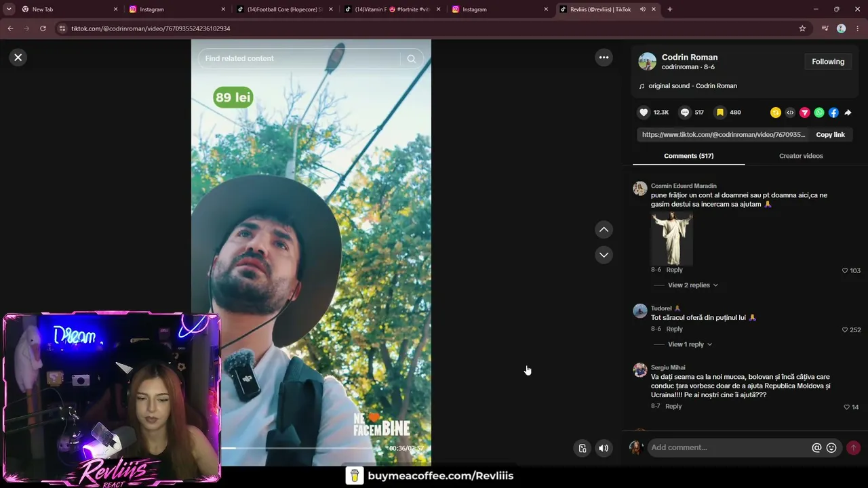Screen dimensions: 868x488
Task: Reload the page
Action: pyautogui.click(x=43, y=28)
